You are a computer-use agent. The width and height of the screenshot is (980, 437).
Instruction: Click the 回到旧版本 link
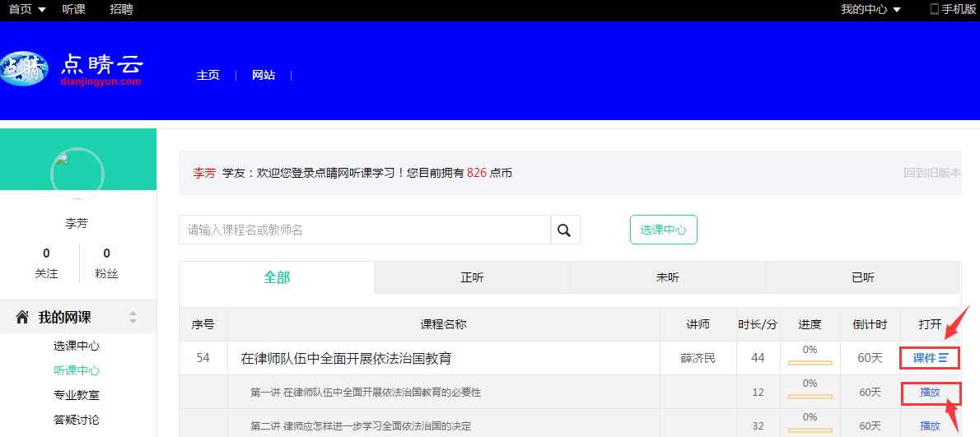click(x=932, y=173)
